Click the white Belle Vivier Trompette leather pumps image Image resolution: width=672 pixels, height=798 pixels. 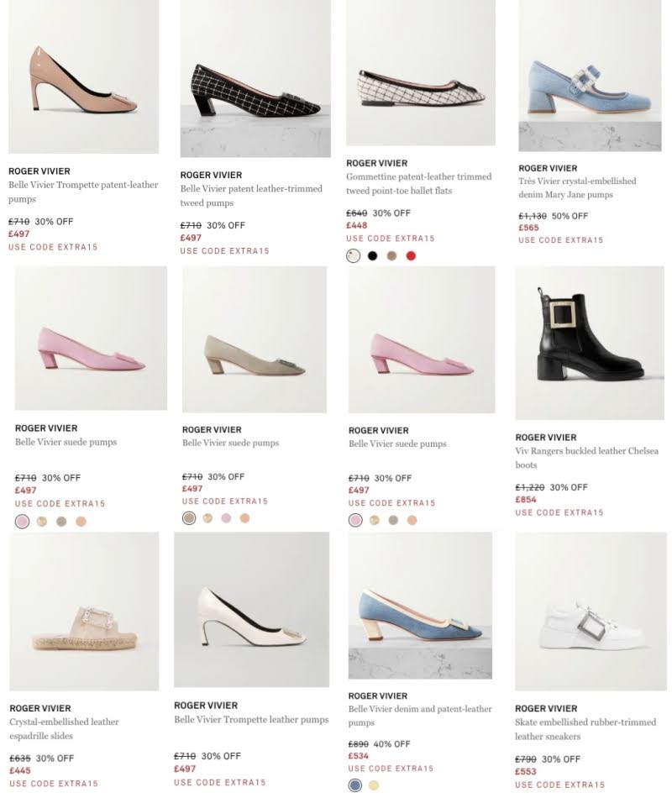251,610
